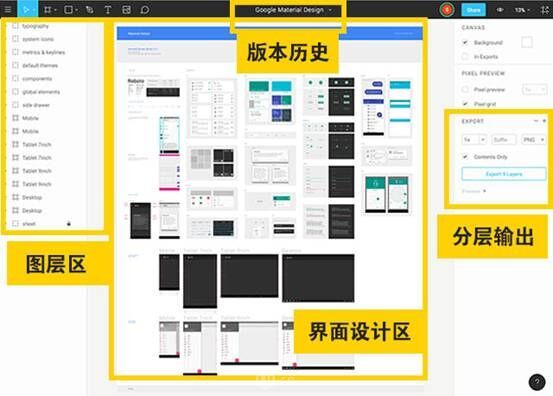553x396 pixels.
Task: Click the user avatar icon
Action: 447,10
